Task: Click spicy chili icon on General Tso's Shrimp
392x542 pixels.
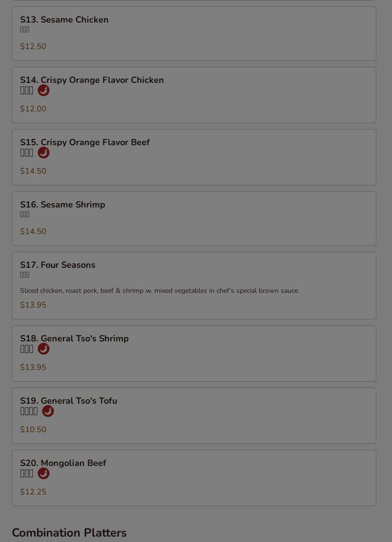Action: (x=44, y=349)
